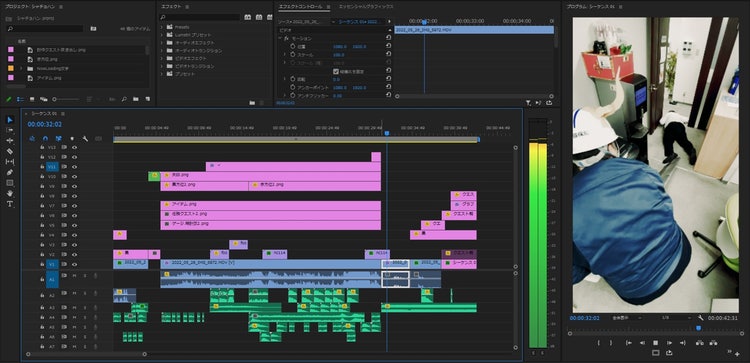750x363 pixels.
Task: Open program monitor button editor plus
Action: coord(737,354)
